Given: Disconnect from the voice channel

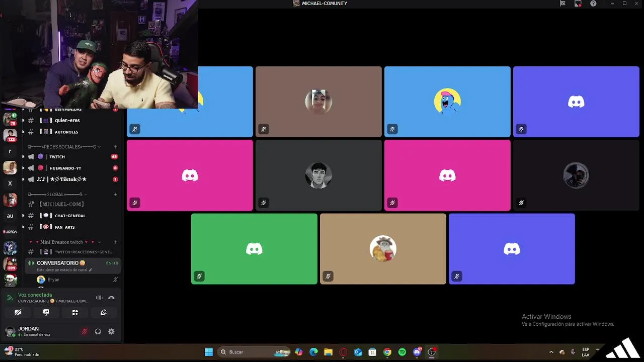Looking at the screenshot, I should pos(111,298).
